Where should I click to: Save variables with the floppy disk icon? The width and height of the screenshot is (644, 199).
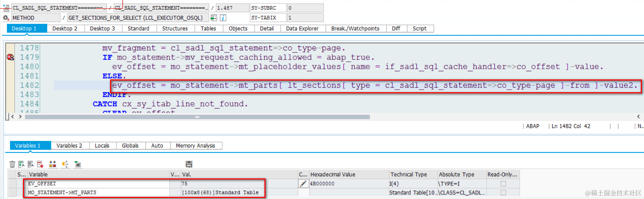coord(189,164)
